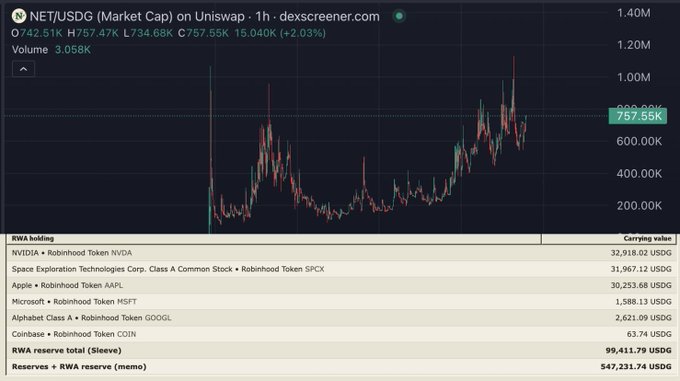Select the Alphabet Class A GOOGL row

341,318
